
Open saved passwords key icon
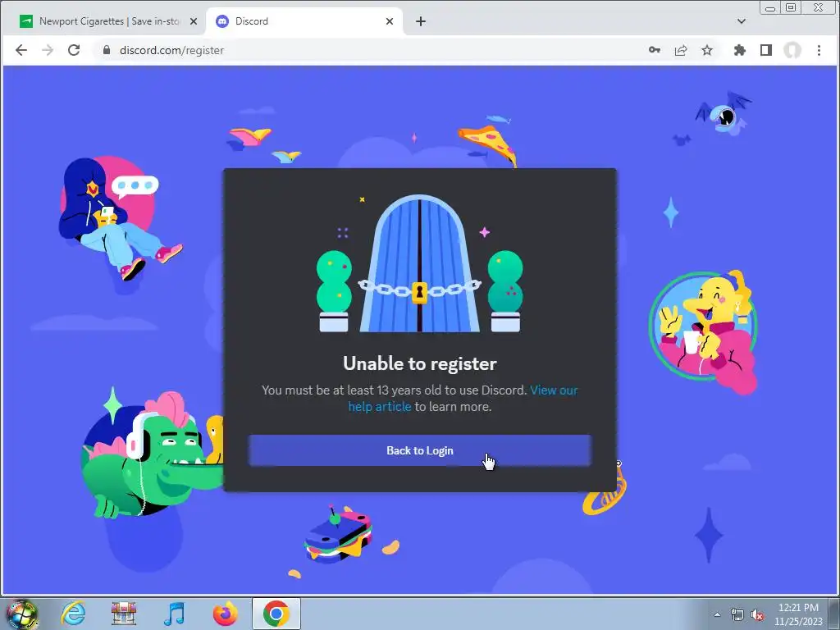click(654, 50)
